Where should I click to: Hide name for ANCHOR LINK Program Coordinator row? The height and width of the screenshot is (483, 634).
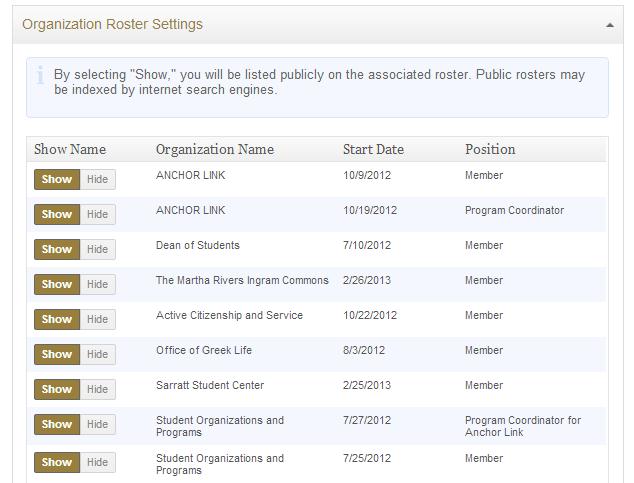[97, 214]
